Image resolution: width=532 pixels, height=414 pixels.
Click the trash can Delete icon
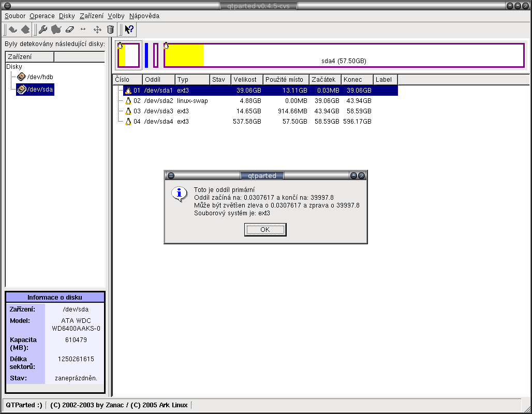coord(110,29)
